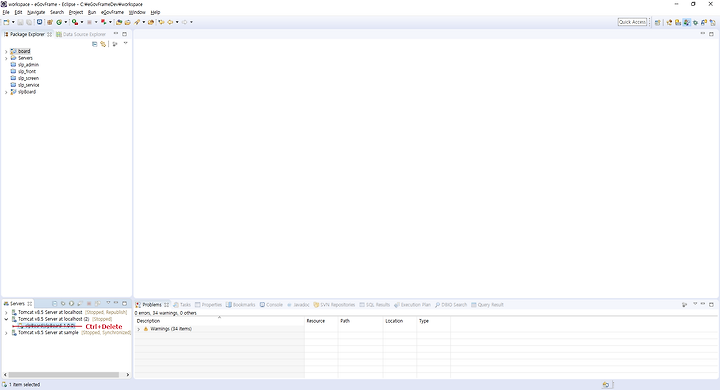Click the Back navigation arrow icon
The width and height of the screenshot is (720, 390).
(x=170, y=22)
